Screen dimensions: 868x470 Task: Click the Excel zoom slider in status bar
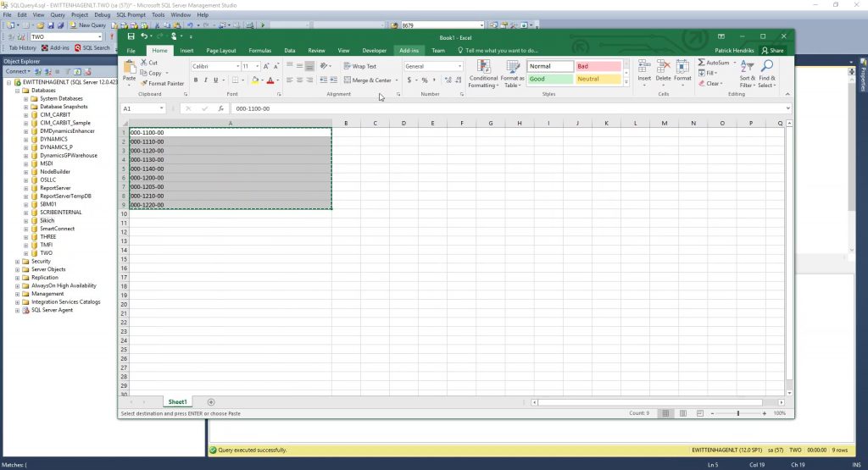point(737,413)
